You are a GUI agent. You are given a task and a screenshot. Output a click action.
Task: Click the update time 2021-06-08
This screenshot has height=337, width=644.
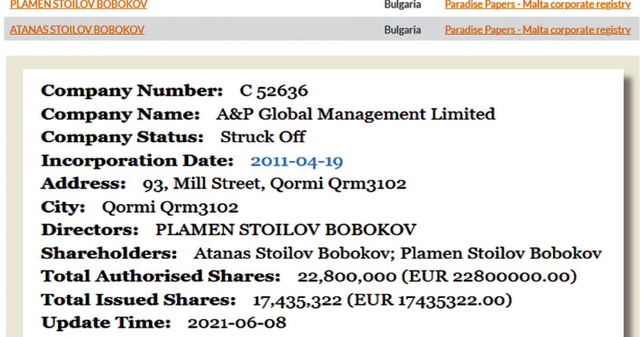coord(237,323)
